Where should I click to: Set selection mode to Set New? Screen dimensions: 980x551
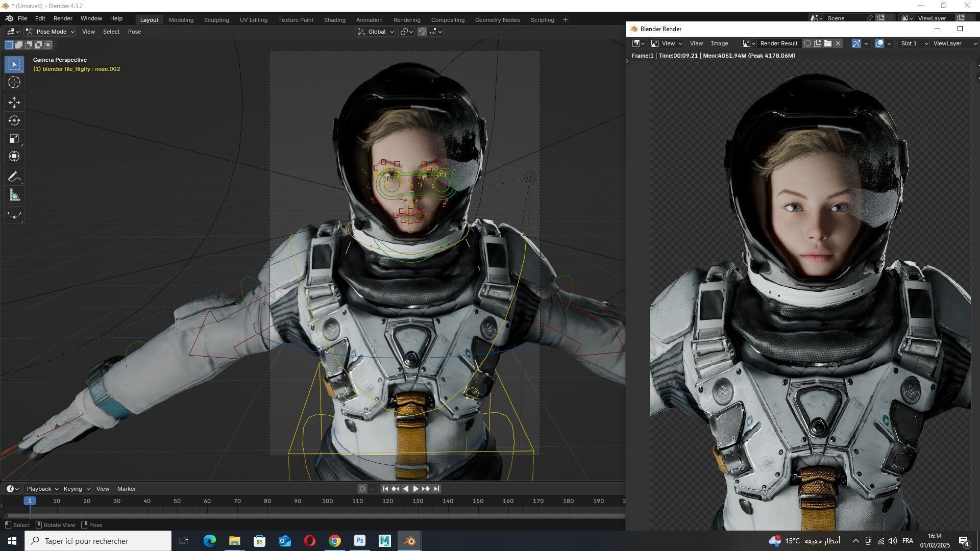coord(9,45)
